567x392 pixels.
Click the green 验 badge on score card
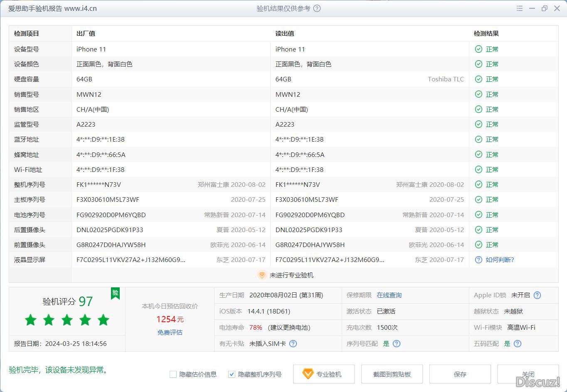(115, 293)
